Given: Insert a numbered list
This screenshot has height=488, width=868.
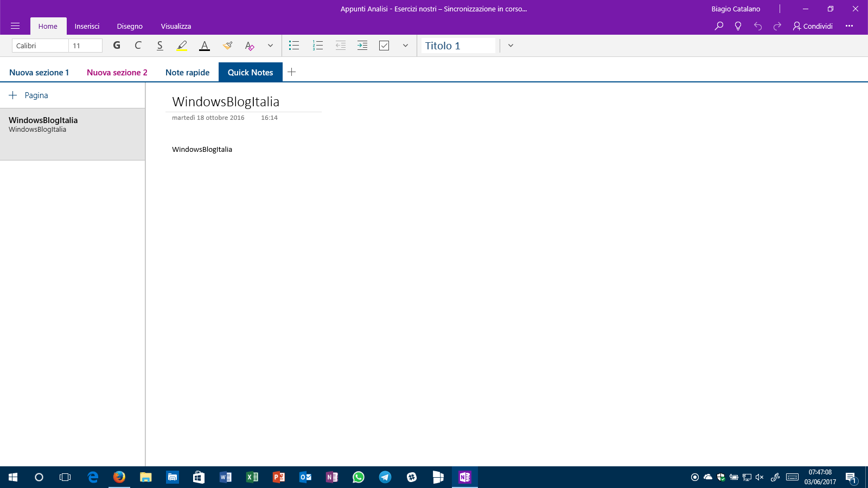Looking at the screenshot, I should click(x=318, y=46).
